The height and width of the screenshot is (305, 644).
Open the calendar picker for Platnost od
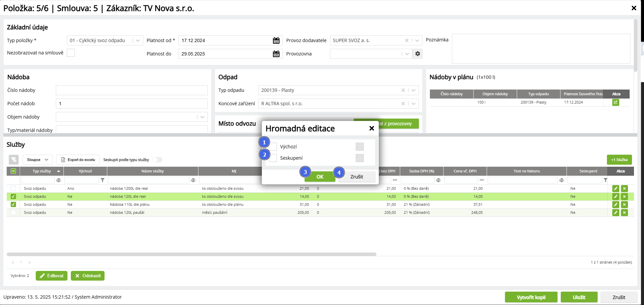click(276, 40)
